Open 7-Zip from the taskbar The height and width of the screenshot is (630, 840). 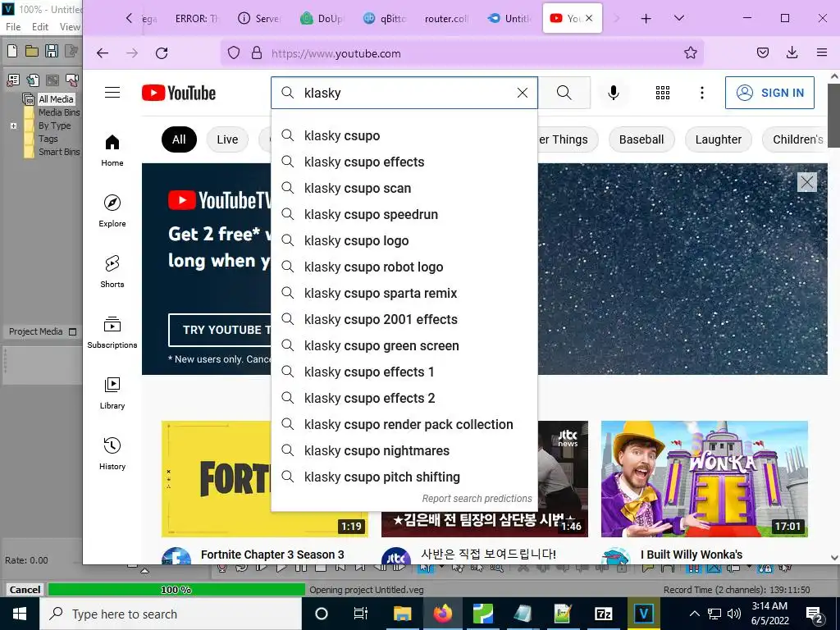(x=603, y=614)
